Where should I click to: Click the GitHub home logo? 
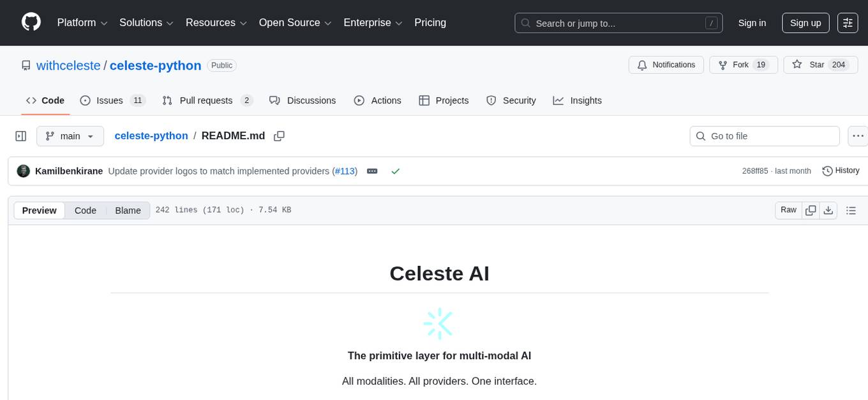(31, 22)
